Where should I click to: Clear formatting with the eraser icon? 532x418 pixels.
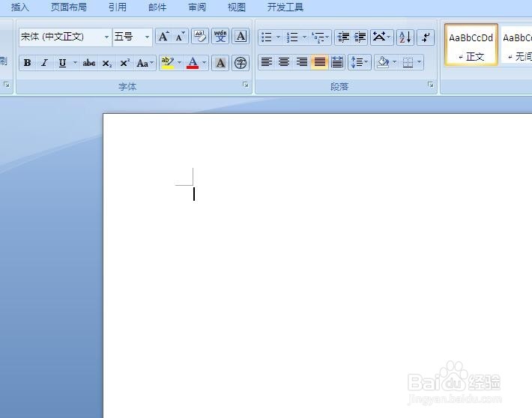pyautogui.click(x=200, y=36)
